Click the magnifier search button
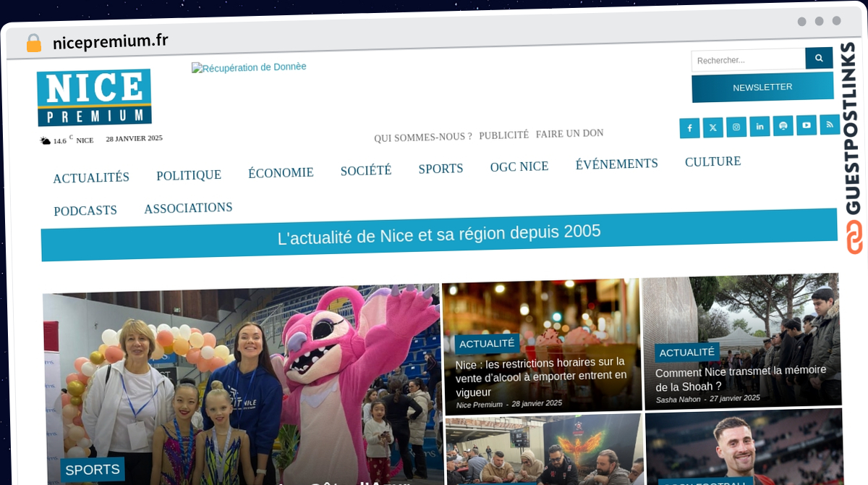This screenshot has width=868, height=485. [x=819, y=58]
